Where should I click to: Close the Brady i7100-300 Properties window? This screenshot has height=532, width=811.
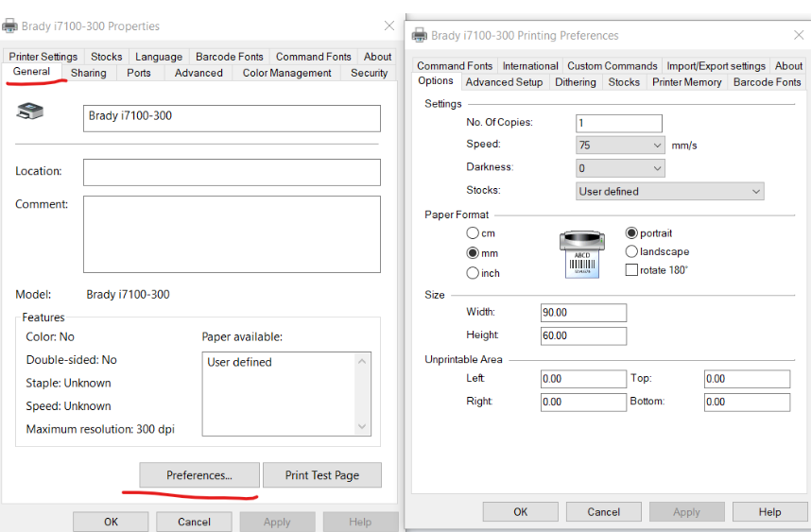(389, 26)
